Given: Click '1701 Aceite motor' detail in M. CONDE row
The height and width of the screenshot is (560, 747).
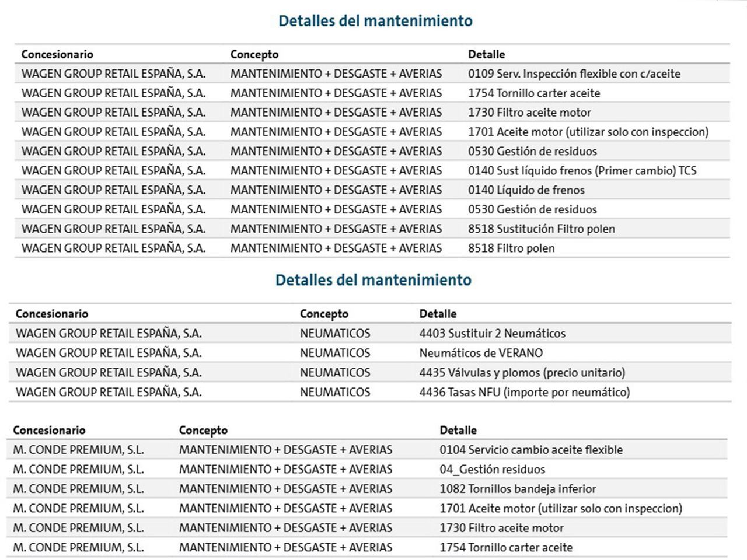Looking at the screenshot, I should tap(561, 508).
